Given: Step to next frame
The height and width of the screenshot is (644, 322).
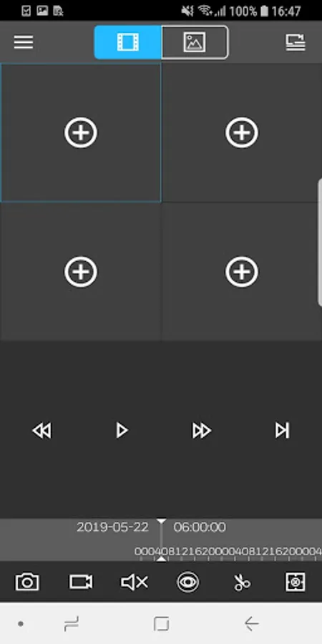Looking at the screenshot, I should 282,431.
